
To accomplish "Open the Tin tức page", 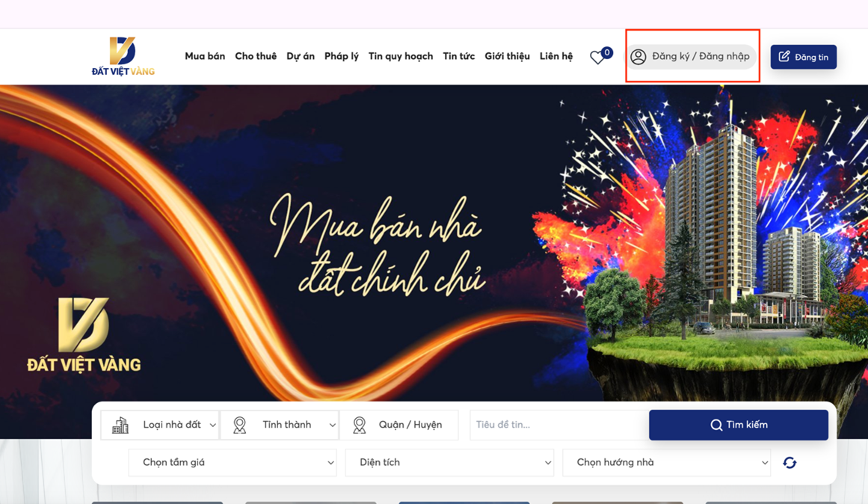I will click(459, 56).
